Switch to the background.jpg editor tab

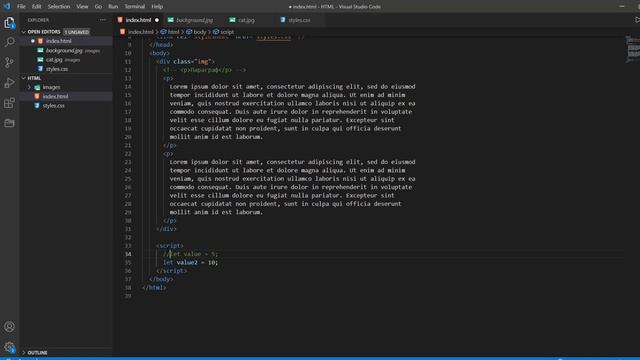click(194, 20)
